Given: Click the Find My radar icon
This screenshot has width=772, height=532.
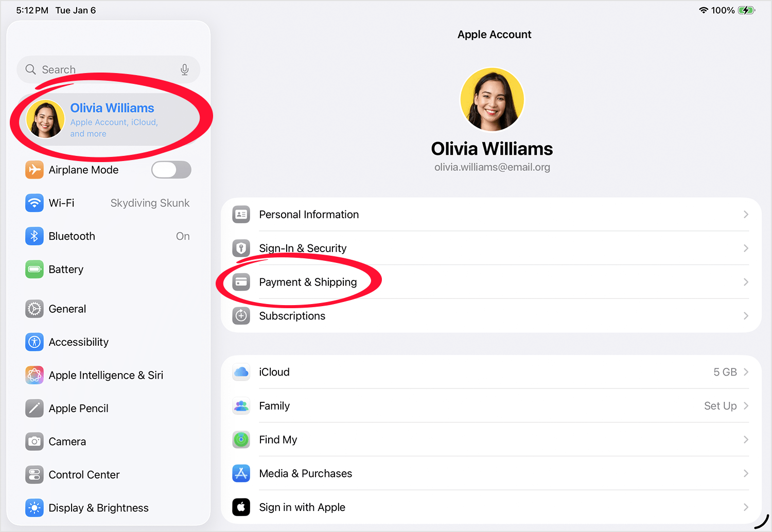Looking at the screenshot, I should pos(241,439).
